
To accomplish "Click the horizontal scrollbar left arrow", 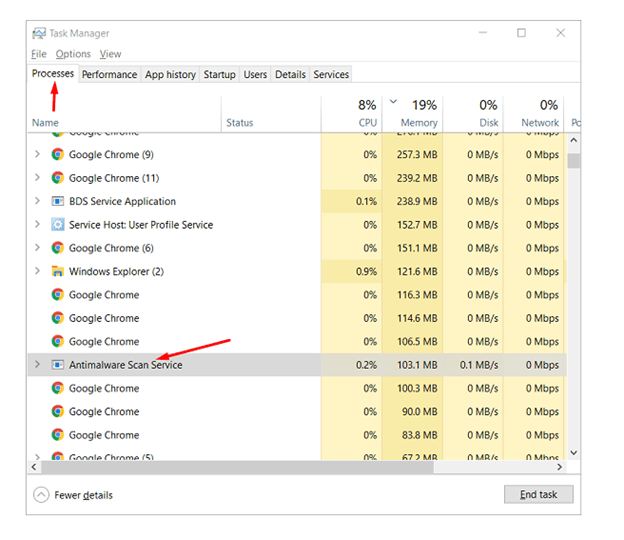I will [x=34, y=467].
